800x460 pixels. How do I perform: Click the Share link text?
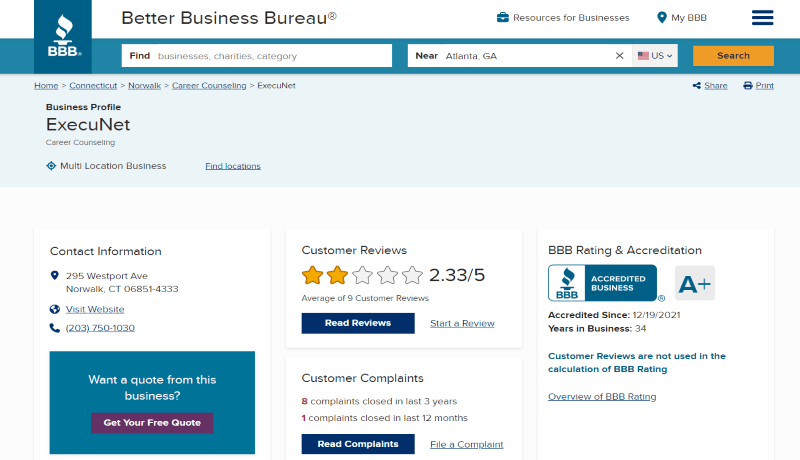[716, 86]
